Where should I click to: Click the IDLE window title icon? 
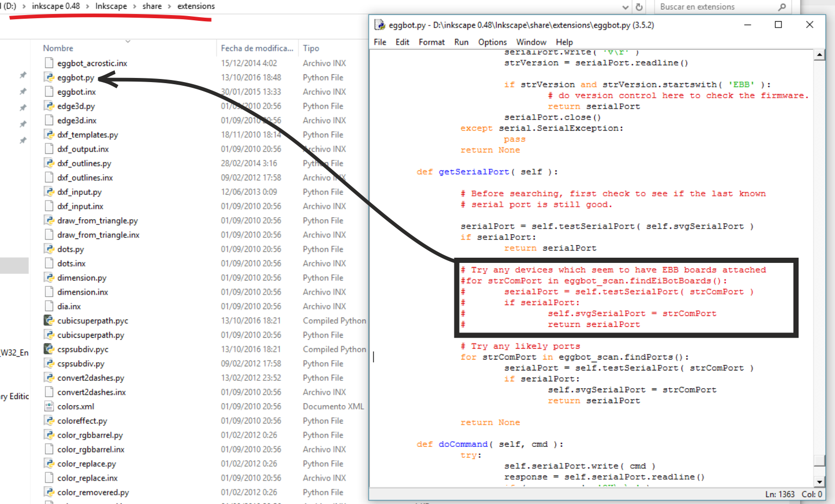pyautogui.click(x=380, y=25)
